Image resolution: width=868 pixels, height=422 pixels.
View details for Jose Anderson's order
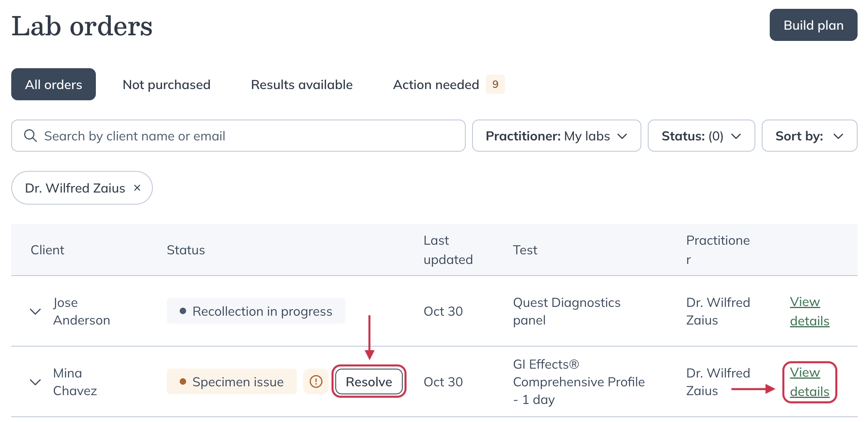[x=809, y=311]
